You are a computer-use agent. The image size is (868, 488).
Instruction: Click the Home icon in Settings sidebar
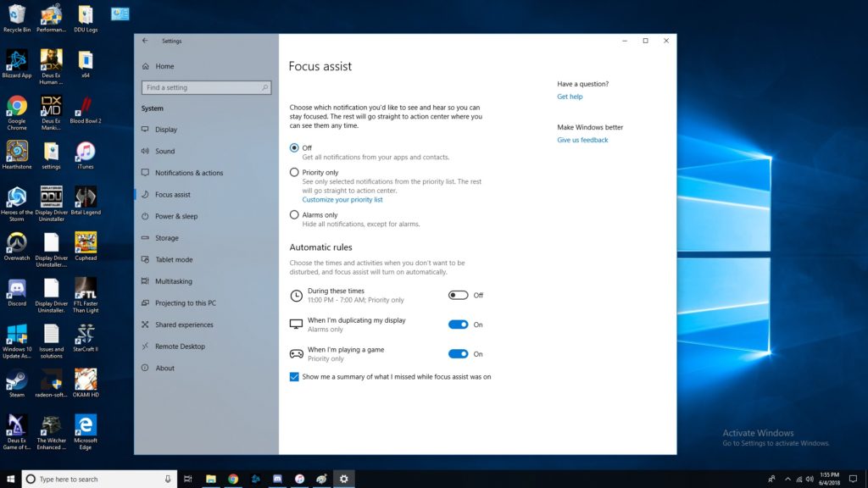tap(146, 66)
